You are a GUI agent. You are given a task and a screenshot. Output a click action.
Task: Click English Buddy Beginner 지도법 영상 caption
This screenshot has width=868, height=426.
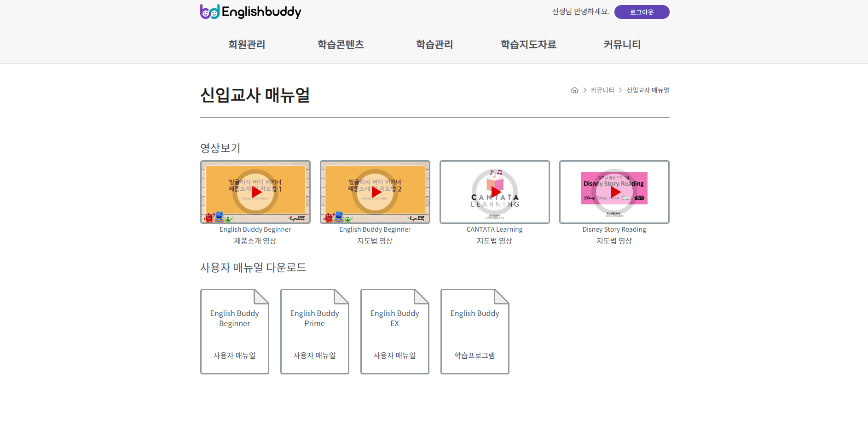click(x=375, y=235)
